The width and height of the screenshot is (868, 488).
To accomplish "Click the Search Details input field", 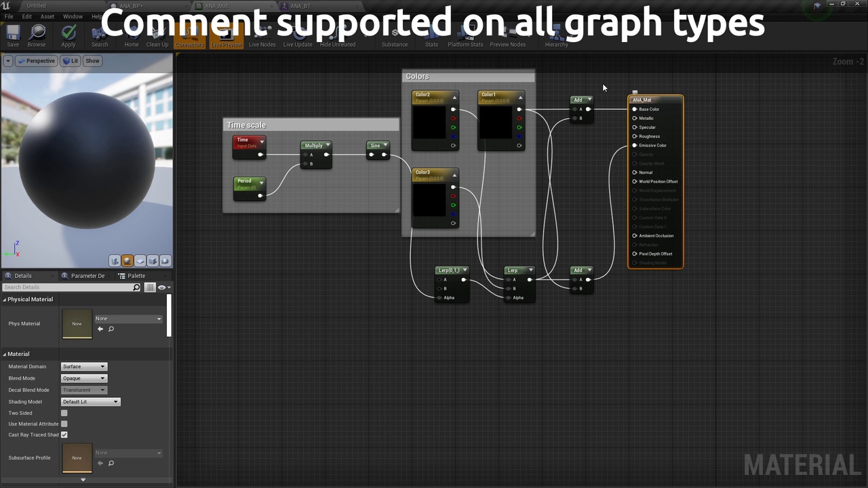I will 68,287.
